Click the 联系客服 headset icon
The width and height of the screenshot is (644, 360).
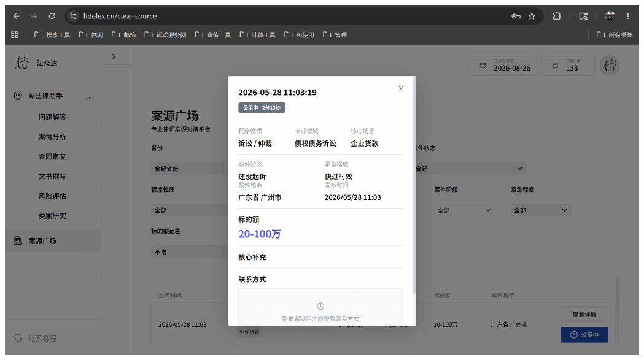18,339
